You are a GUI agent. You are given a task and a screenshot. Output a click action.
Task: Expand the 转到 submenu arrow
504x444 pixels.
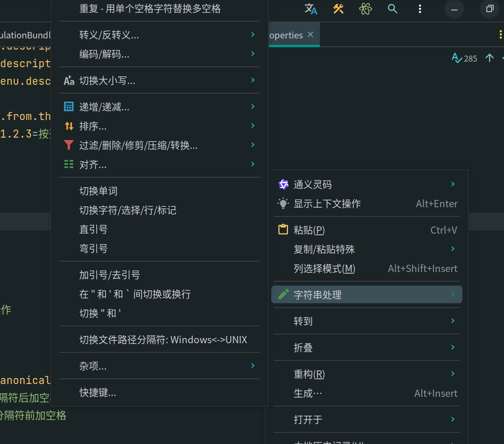pos(453,321)
